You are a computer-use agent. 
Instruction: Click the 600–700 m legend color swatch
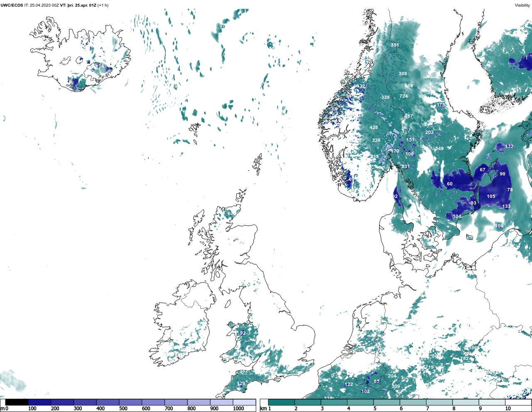click(153, 402)
